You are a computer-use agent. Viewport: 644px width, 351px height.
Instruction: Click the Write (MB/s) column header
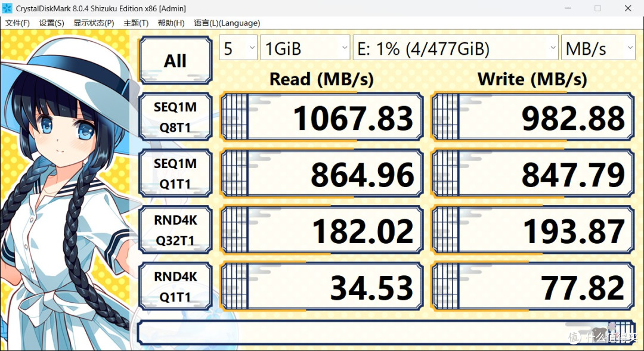532,79
